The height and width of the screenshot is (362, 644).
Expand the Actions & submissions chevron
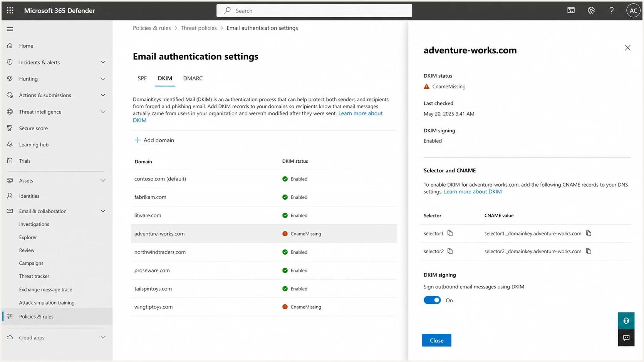point(103,95)
